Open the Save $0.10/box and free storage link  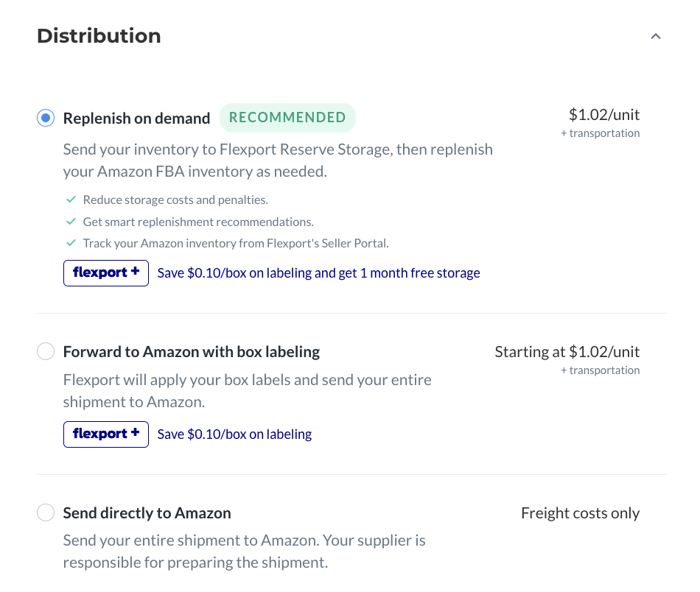(x=318, y=273)
